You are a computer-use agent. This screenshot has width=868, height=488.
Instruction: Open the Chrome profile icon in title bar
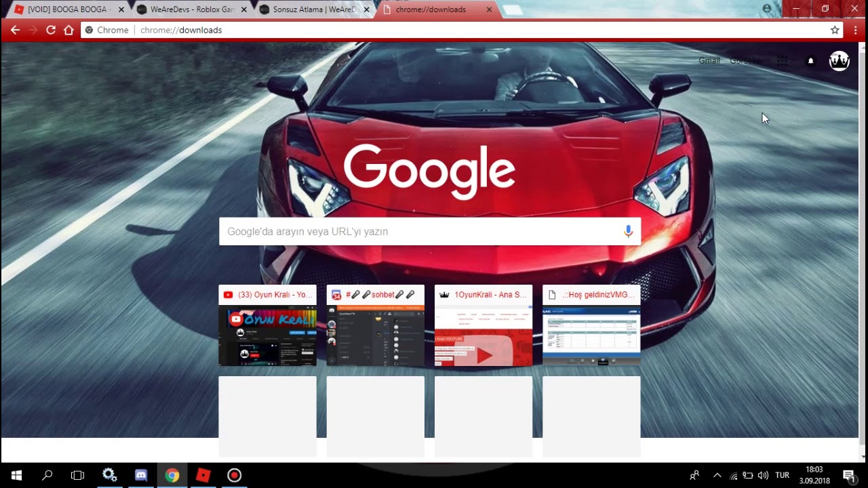click(x=767, y=9)
